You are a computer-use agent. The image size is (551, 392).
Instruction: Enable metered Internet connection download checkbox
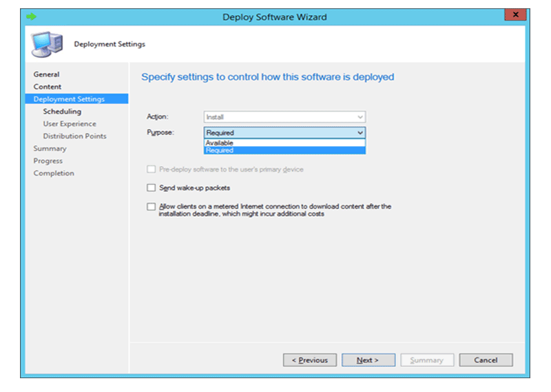click(x=151, y=207)
